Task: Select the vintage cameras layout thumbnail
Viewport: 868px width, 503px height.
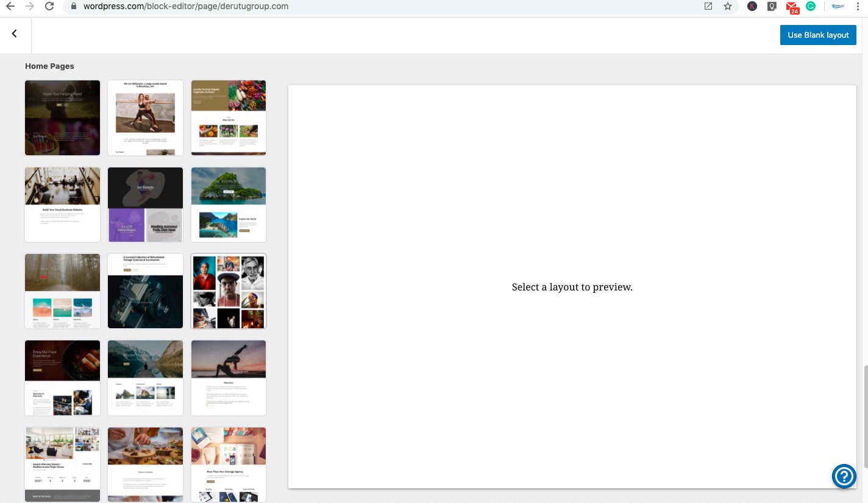Action: [x=145, y=291]
